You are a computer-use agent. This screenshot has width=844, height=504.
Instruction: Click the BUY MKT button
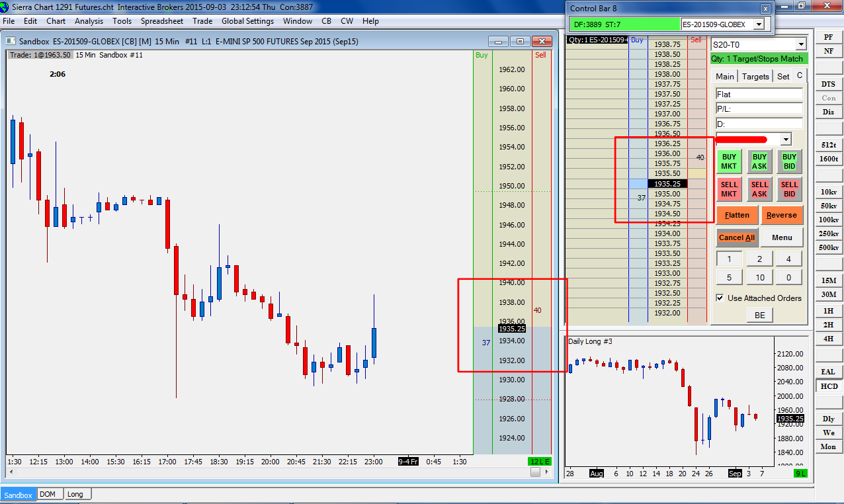(729, 161)
